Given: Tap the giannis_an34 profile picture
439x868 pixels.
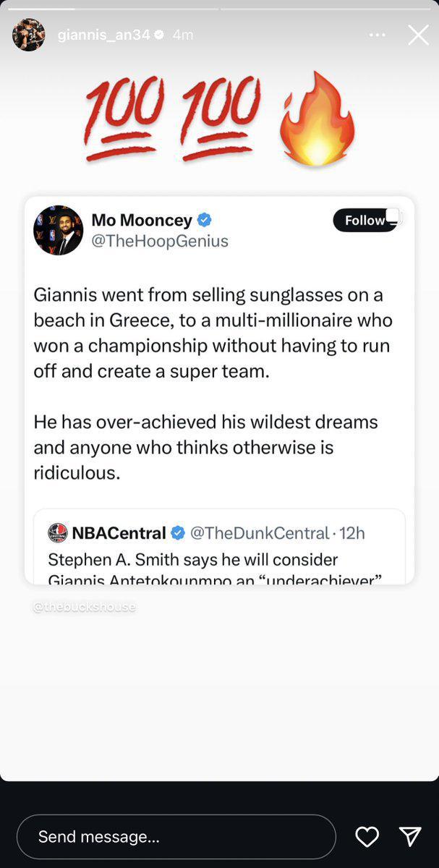Looking at the screenshot, I should 29,35.
